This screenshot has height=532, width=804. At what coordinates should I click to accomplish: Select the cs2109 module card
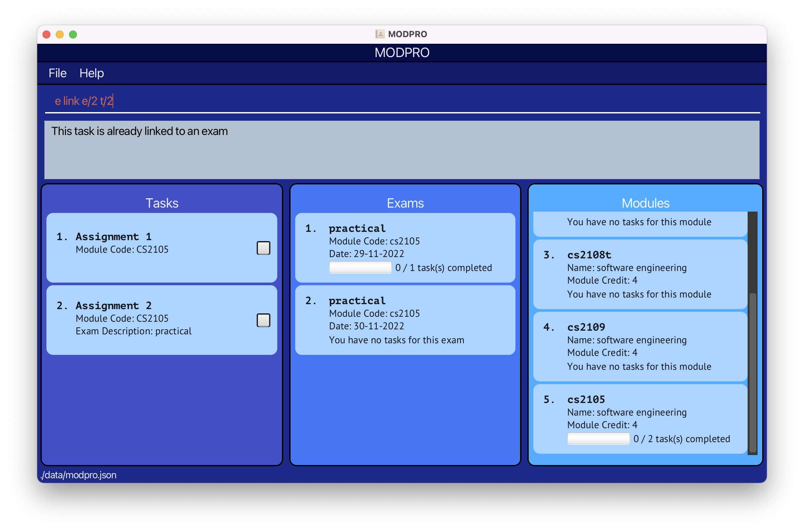point(640,346)
